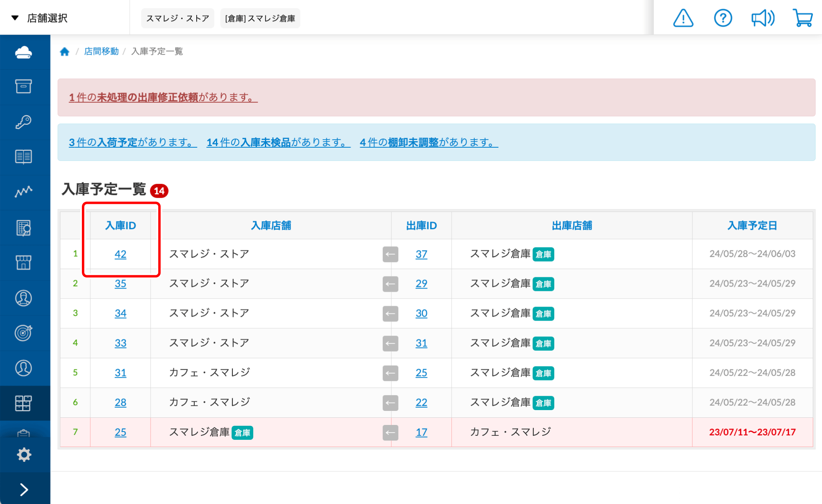The width and height of the screenshot is (822, 504).
Task: Click the storefront sidebar icon
Action: (x=24, y=263)
